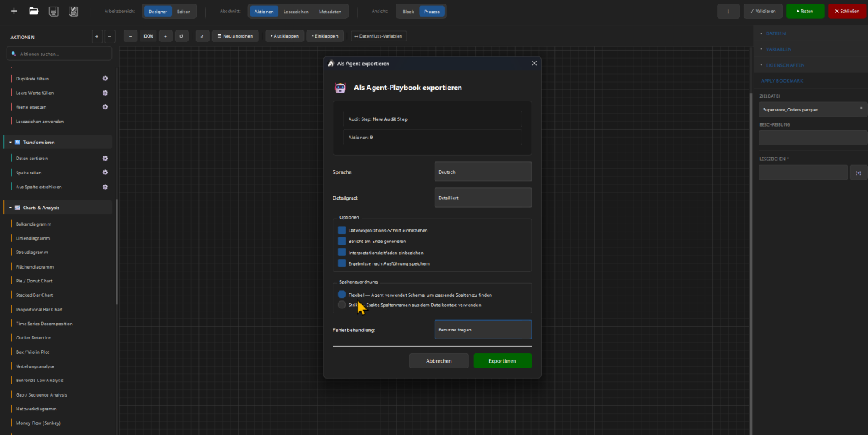Screen dimensions: 868x435
Task: Click the Aktionen suchen search field
Action: (x=60, y=54)
